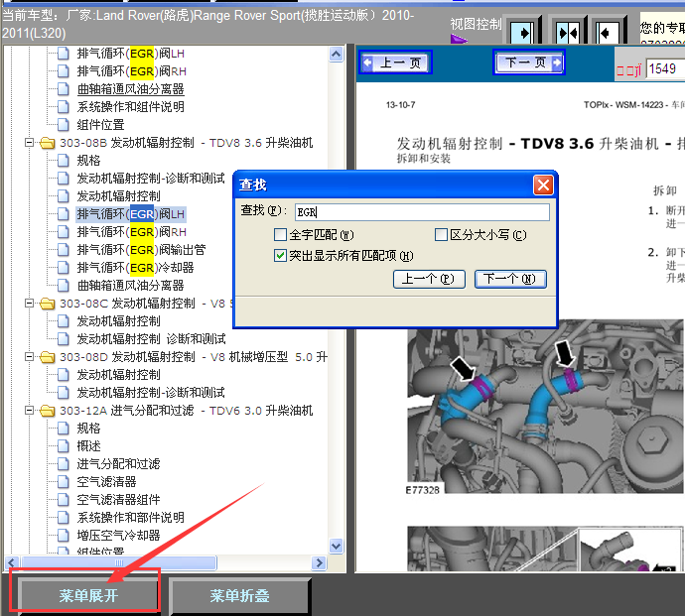Open 空气滤清器组件 tree item
This screenshot has height=616, width=685.
coord(118,500)
